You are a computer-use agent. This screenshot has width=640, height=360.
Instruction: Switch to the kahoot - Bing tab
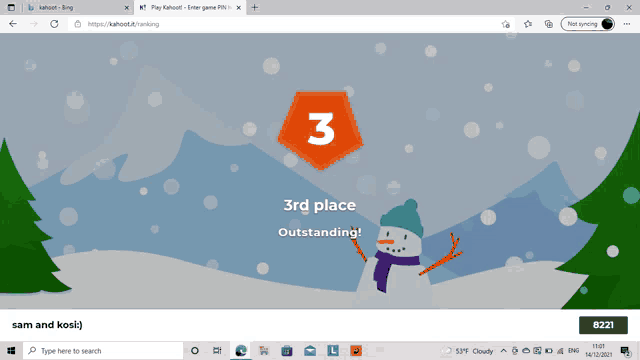pyautogui.click(x=78, y=7)
